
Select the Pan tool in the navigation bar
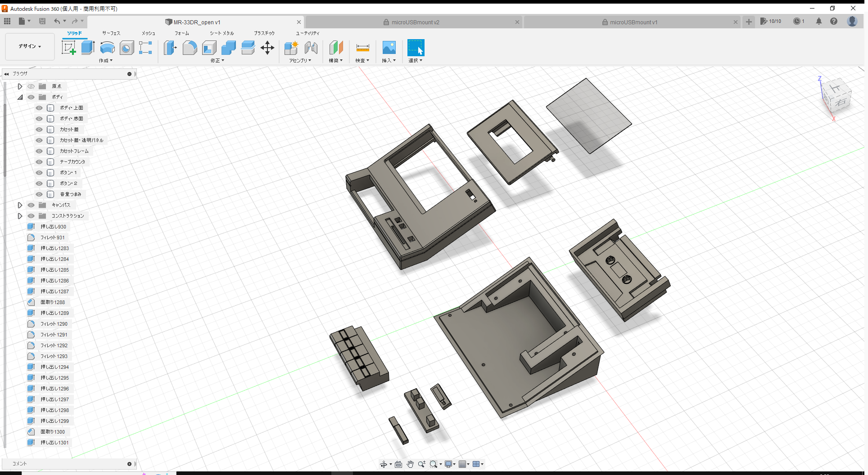tap(410, 464)
